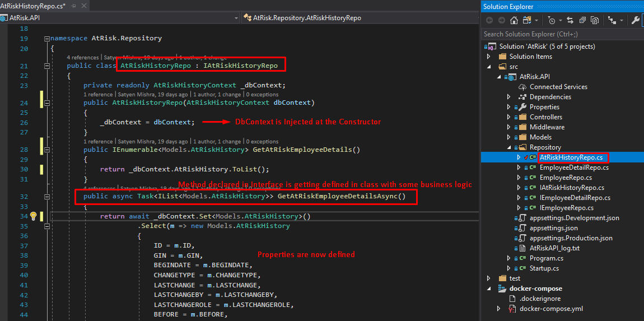Click the Collapse All icon
644x321 pixels.
[582, 20]
